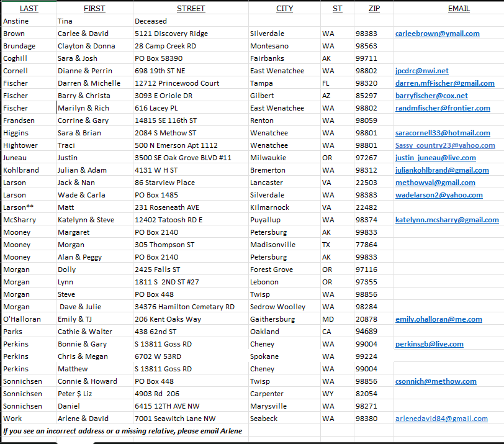Click the Sedrow Woolley city cell

tap(284, 307)
